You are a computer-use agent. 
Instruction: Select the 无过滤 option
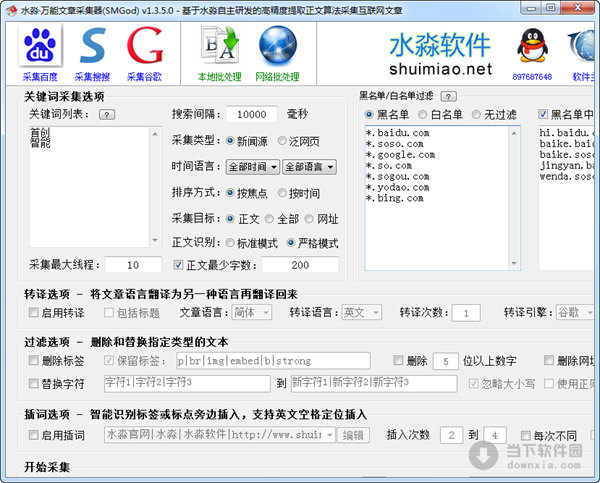pos(476,114)
